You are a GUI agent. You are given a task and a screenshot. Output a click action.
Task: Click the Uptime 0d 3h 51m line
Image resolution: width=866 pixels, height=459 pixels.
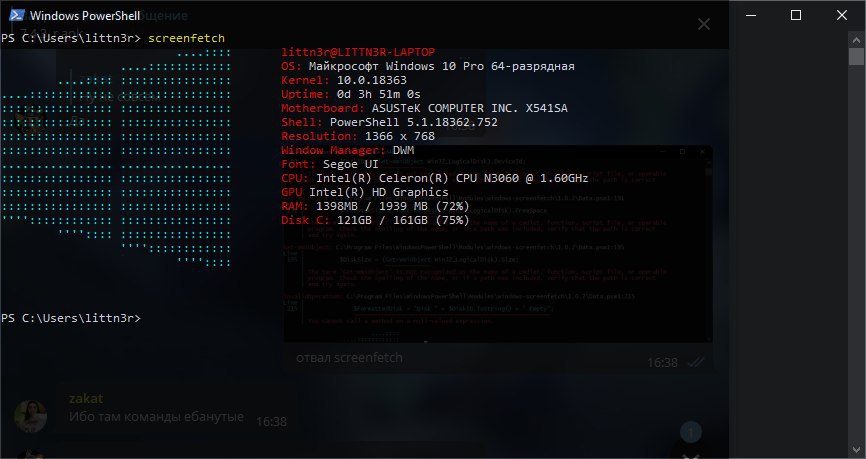(x=351, y=94)
